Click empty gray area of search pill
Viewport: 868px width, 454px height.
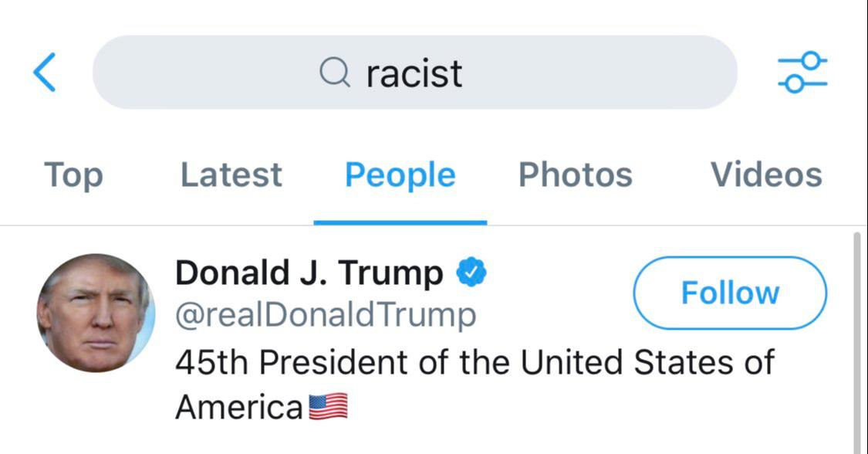click(598, 73)
